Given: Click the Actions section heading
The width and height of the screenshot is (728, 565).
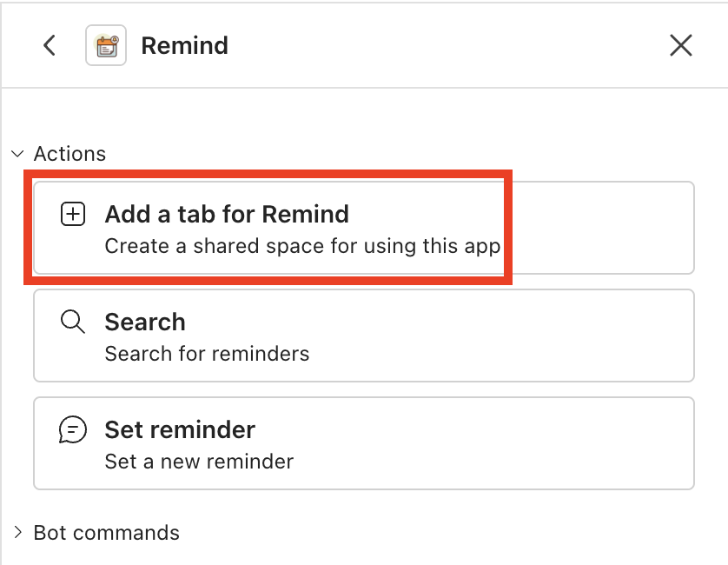Looking at the screenshot, I should pos(69,153).
